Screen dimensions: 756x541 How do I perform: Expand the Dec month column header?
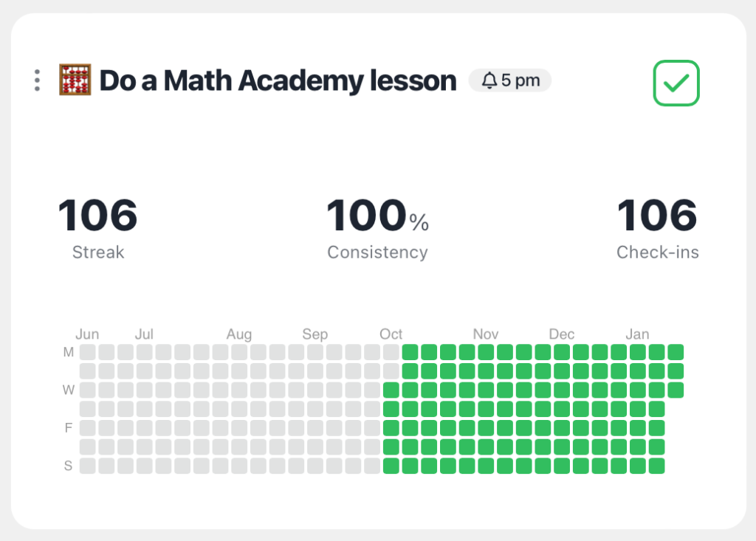[561, 334]
